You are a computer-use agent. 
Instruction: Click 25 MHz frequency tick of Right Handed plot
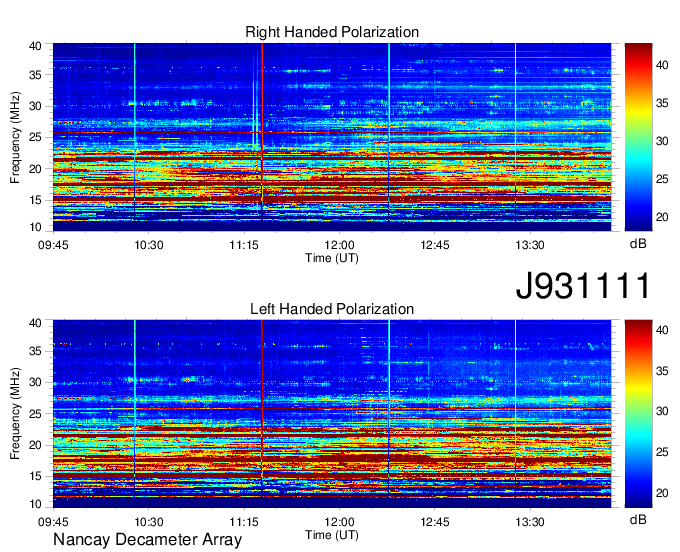35,137
